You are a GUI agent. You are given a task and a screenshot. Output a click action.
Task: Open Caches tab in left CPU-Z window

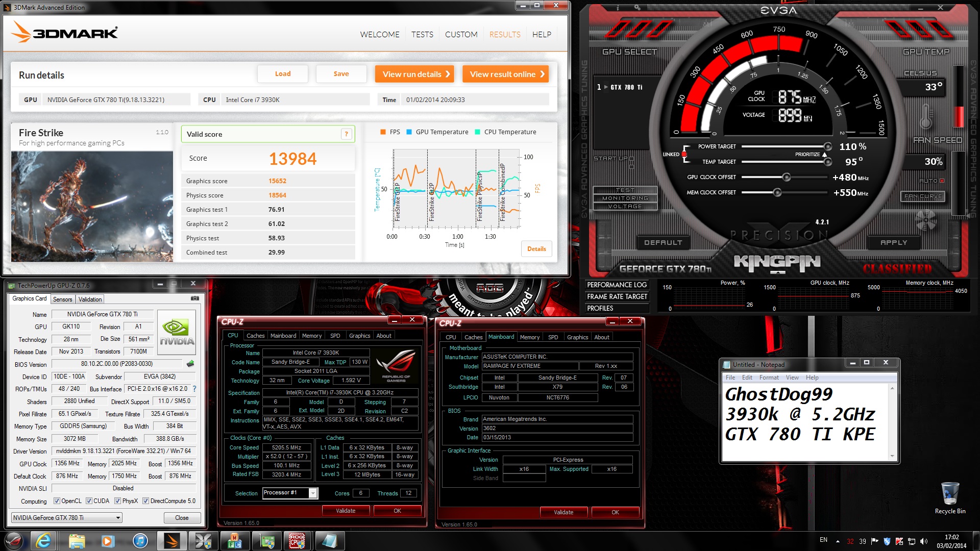[x=255, y=336]
